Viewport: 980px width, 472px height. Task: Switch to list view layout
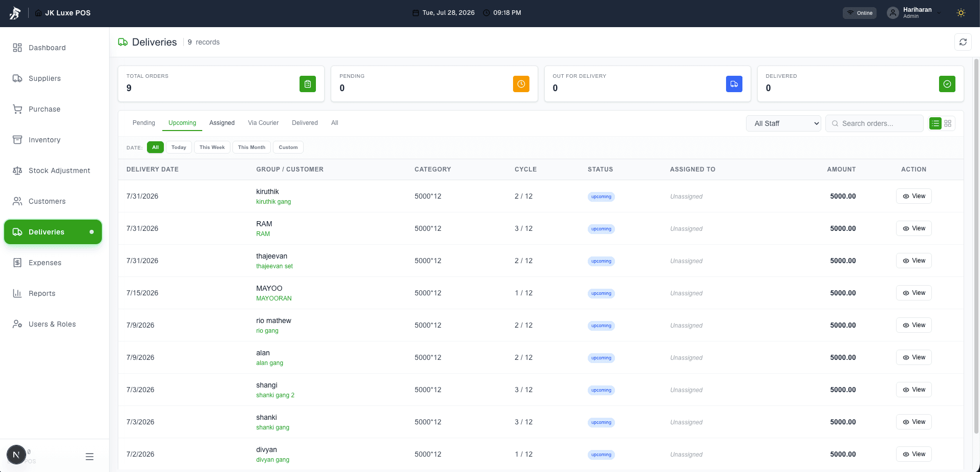point(935,123)
